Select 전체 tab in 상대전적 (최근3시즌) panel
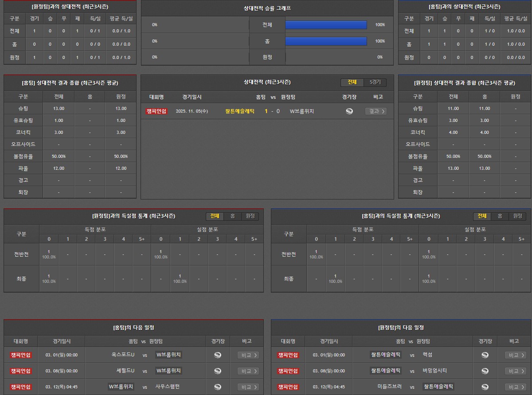The image size is (532, 395). 352,82
